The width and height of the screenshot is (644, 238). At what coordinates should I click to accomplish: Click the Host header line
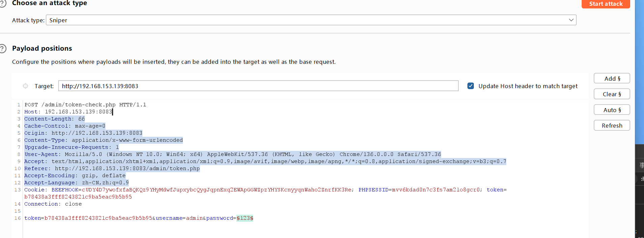[68, 112]
